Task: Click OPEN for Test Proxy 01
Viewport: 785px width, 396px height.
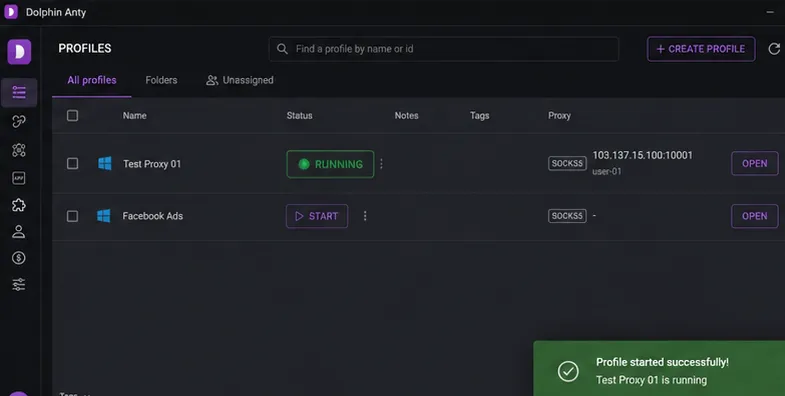Action: (x=754, y=164)
